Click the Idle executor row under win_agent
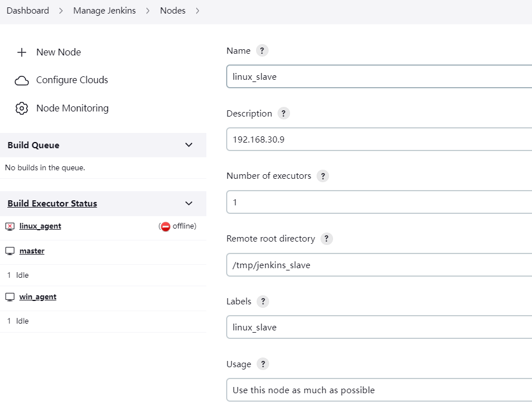This screenshot has height=413, width=532. click(x=103, y=321)
